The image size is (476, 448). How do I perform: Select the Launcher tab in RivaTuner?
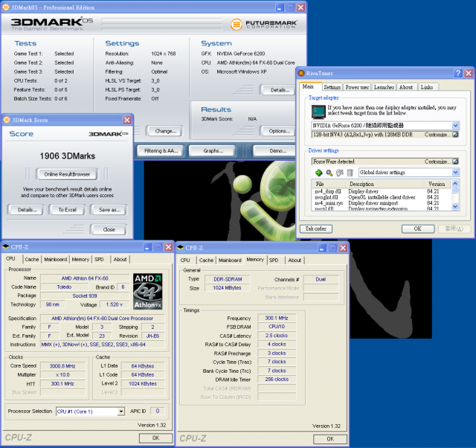(384, 87)
